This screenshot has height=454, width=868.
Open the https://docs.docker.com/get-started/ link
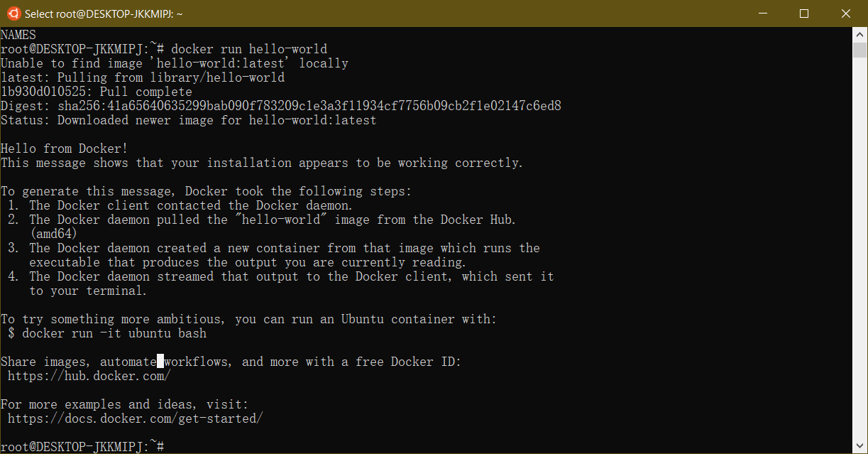[135, 418]
